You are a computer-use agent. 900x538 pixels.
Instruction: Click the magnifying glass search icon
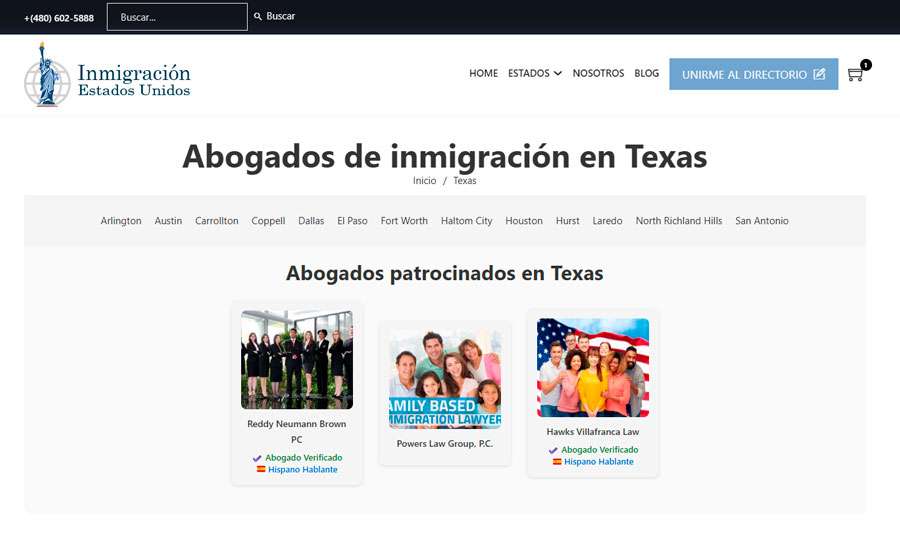(x=258, y=17)
